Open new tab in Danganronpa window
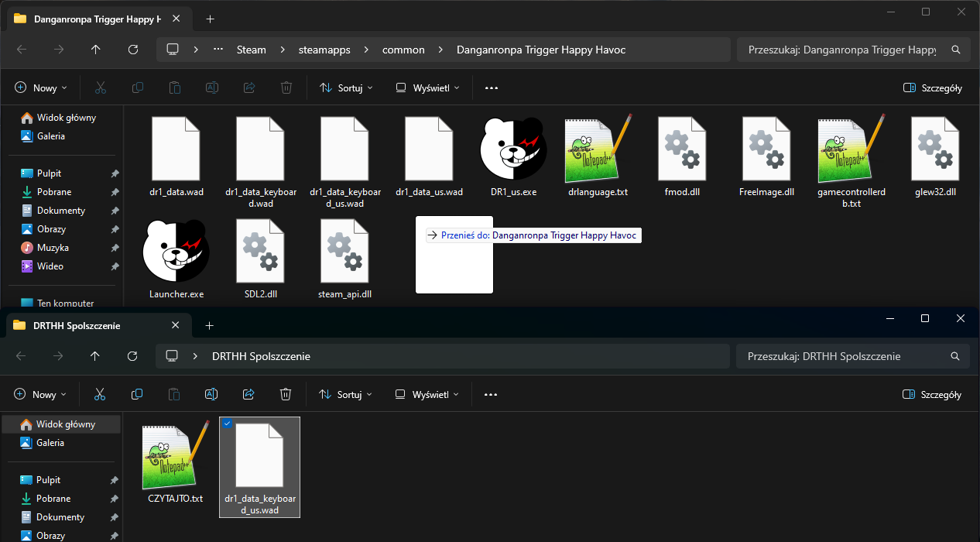The height and width of the screenshot is (542, 980). (x=210, y=19)
